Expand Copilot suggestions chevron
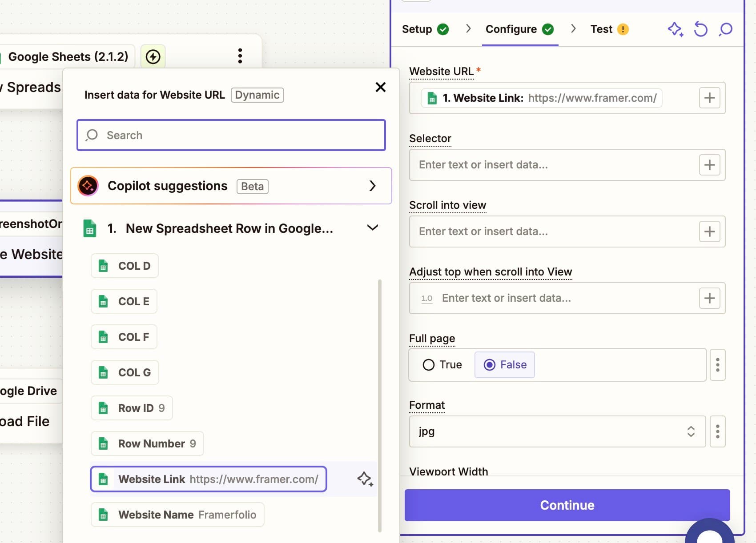The image size is (756, 543). pos(373,186)
